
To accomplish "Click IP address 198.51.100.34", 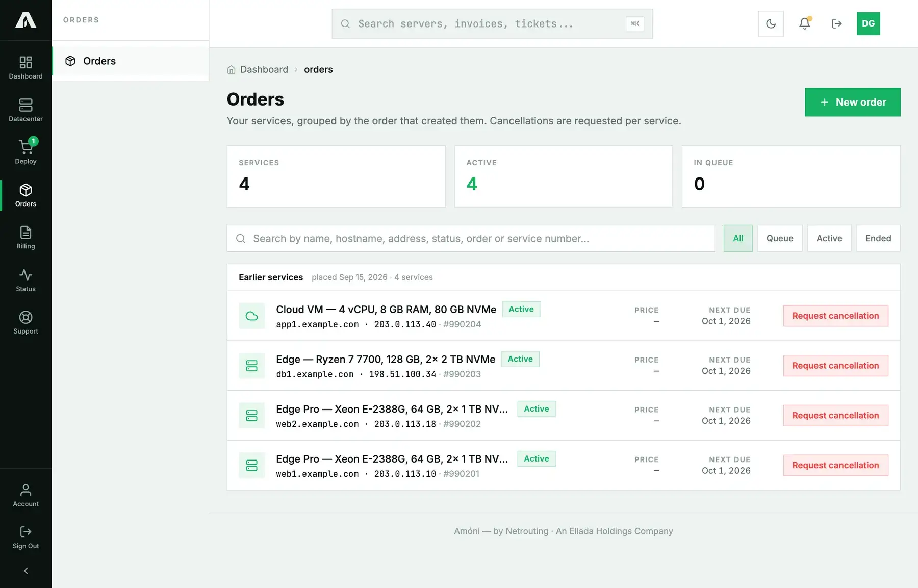I will (402, 374).
